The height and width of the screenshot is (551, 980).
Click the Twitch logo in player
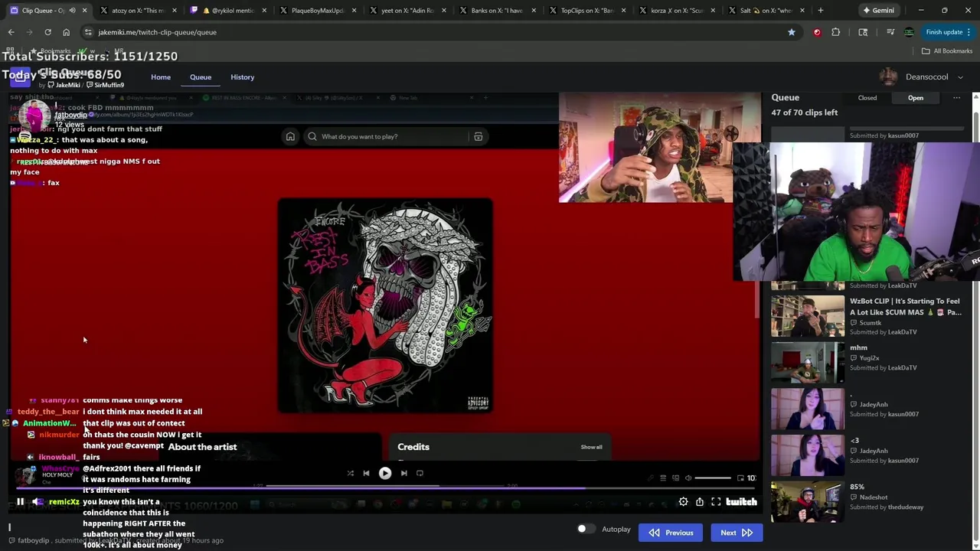741,502
